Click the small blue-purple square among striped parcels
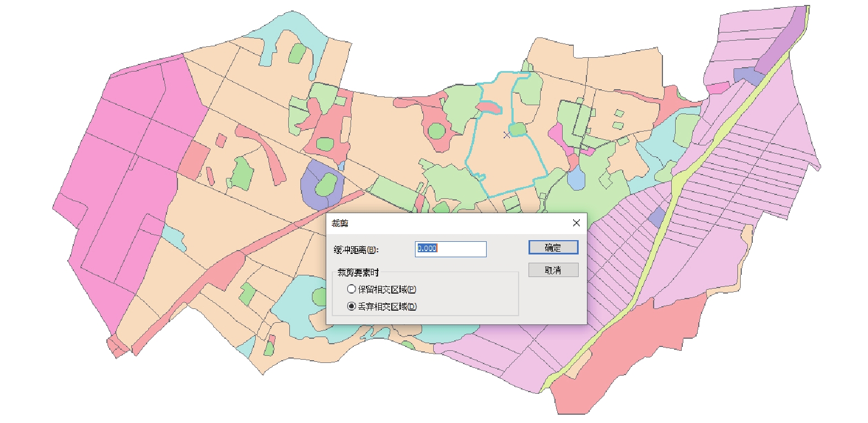Image resolution: width=868 pixels, height=423 pixels. tap(657, 216)
